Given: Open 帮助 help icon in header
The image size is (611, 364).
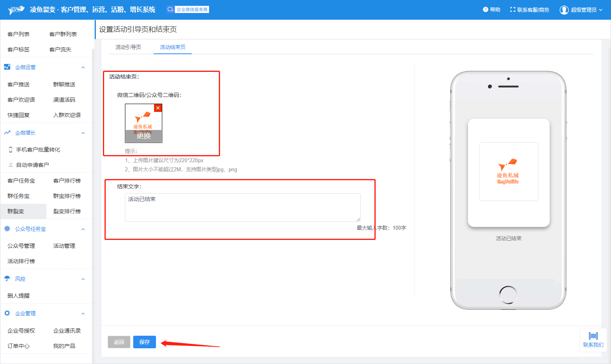Looking at the screenshot, I should pyautogui.click(x=485, y=9).
